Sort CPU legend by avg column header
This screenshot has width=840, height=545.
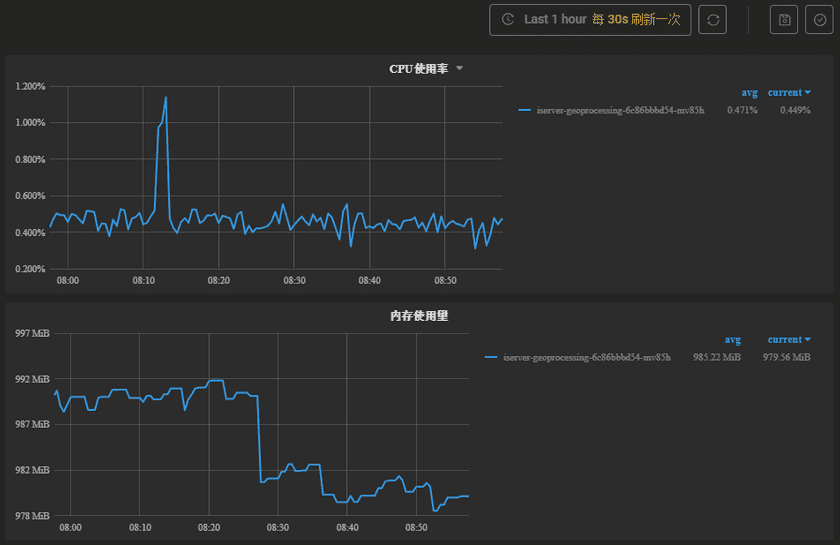pos(749,91)
